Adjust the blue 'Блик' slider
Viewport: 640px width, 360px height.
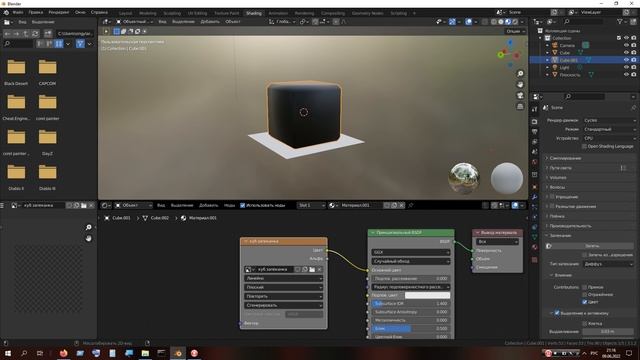[411, 329]
